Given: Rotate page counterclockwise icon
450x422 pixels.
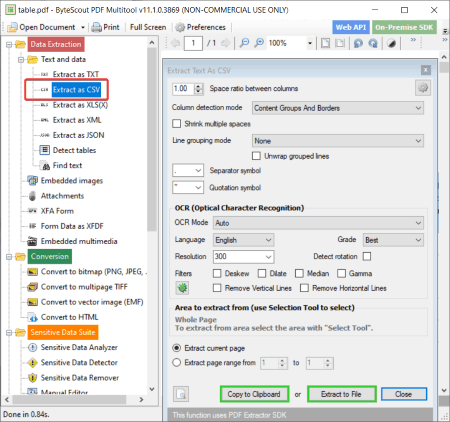Looking at the screenshot, I should pos(358,43).
